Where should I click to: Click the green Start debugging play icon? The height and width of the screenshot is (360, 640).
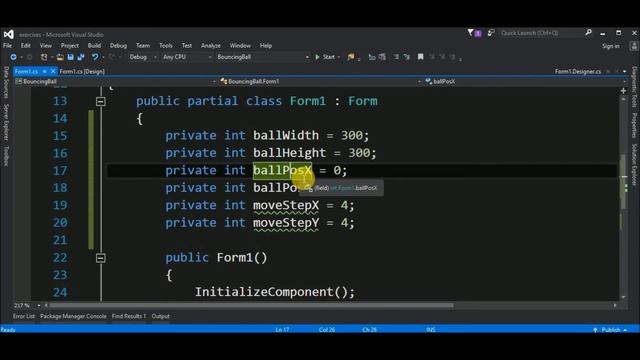point(317,57)
